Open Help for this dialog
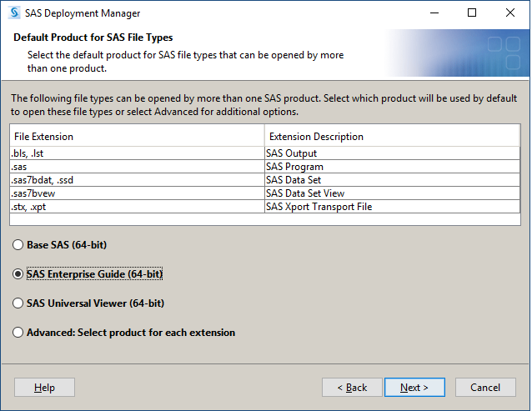Image resolution: width=532 pixels, height=411 pixels. [x=45, y=388]
